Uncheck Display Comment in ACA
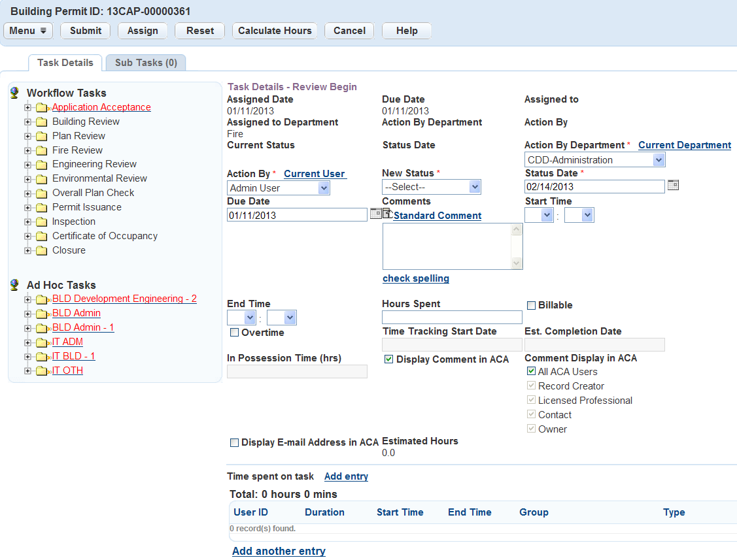Screen dimensions: 737x560 388,360
